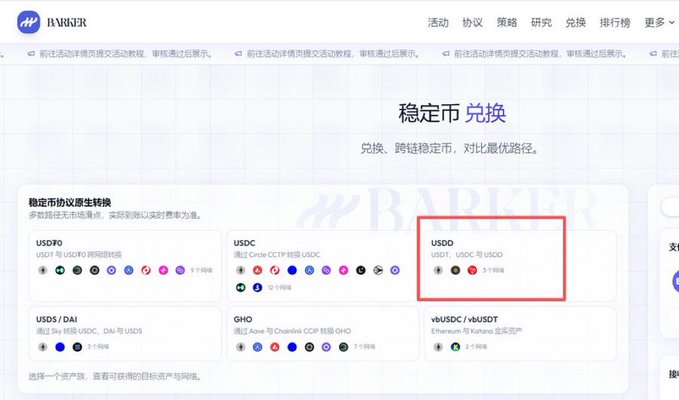Screen dimensions: 679x400
Task: Click the 稳定币 兑换 page title
Action: [452, 113]
